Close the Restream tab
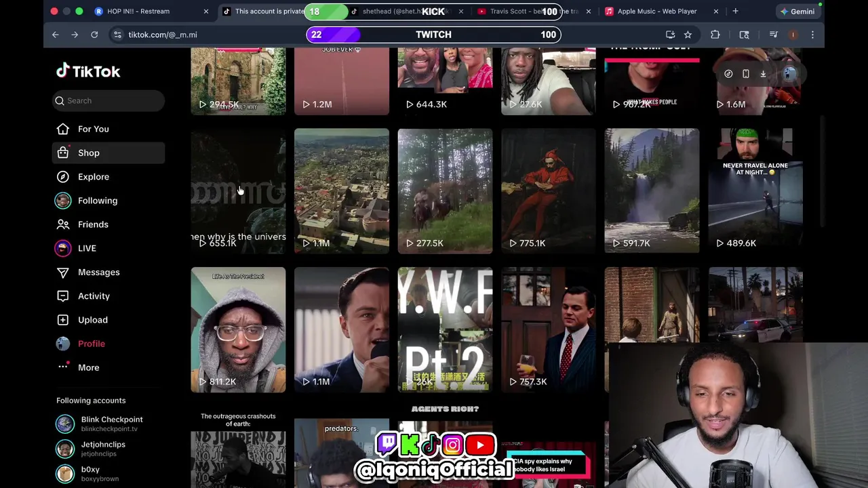 [x=206, y=11]
